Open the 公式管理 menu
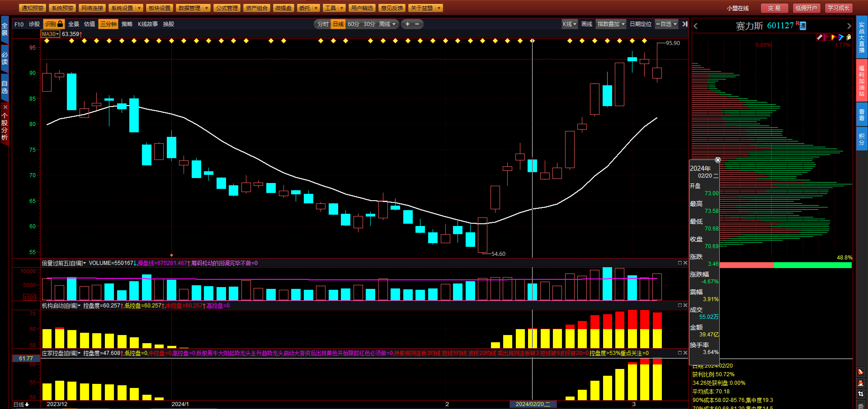 [x=227, y=8]
